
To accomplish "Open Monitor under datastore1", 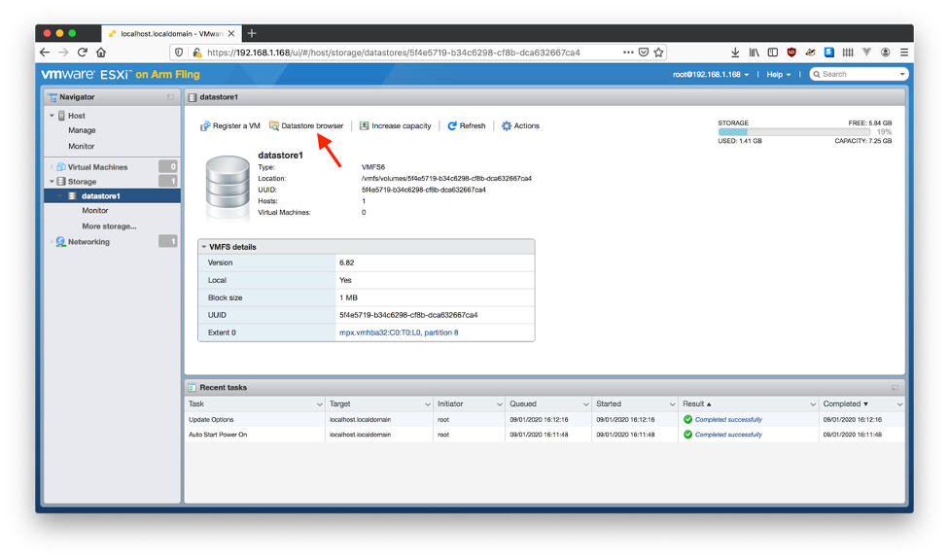I will [95, 211].
